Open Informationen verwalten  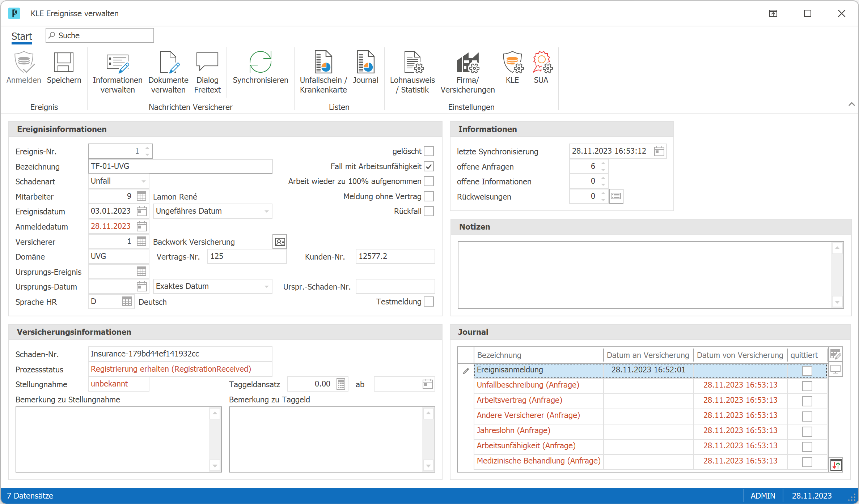(x=117, y=72)
